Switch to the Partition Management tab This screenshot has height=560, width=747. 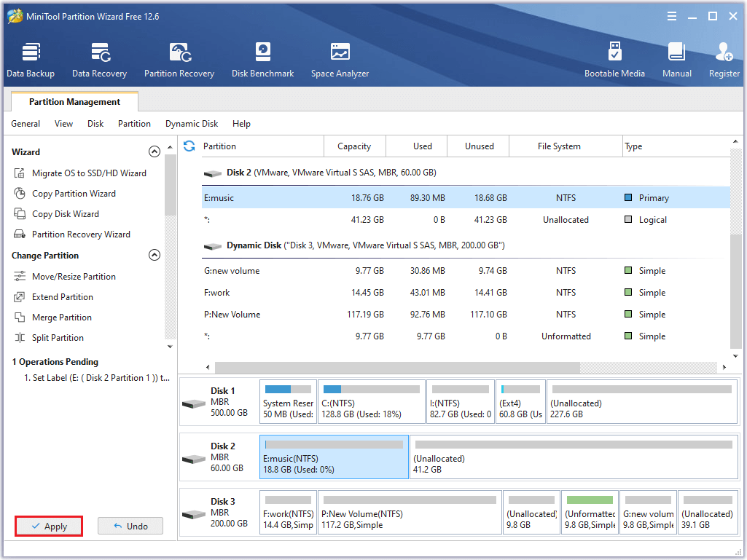tap(74, 101)
